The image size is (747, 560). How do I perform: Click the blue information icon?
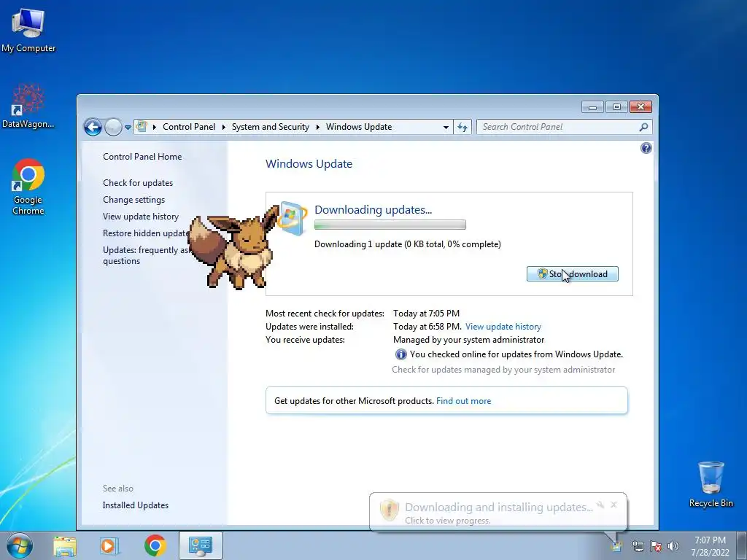pos(400,354)
